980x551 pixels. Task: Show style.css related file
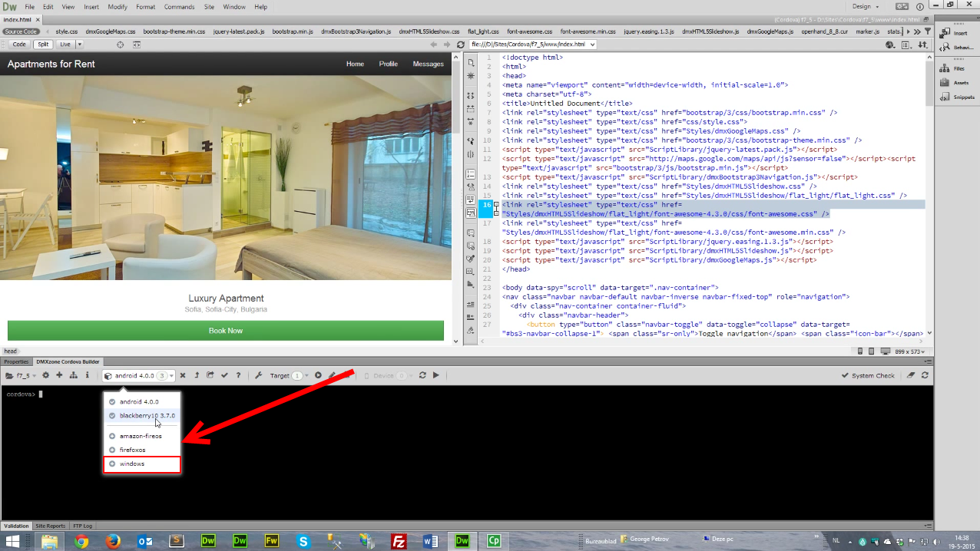(x=67, y=31)
